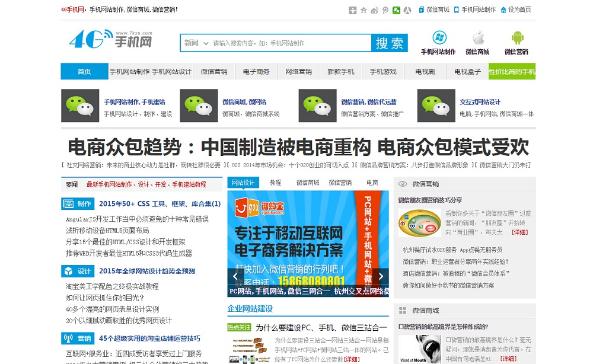Open 45个超级实用的淘宝店铺运营技巧 article
The height and width of the screenshot is (364, 593).
coord(150,339)
